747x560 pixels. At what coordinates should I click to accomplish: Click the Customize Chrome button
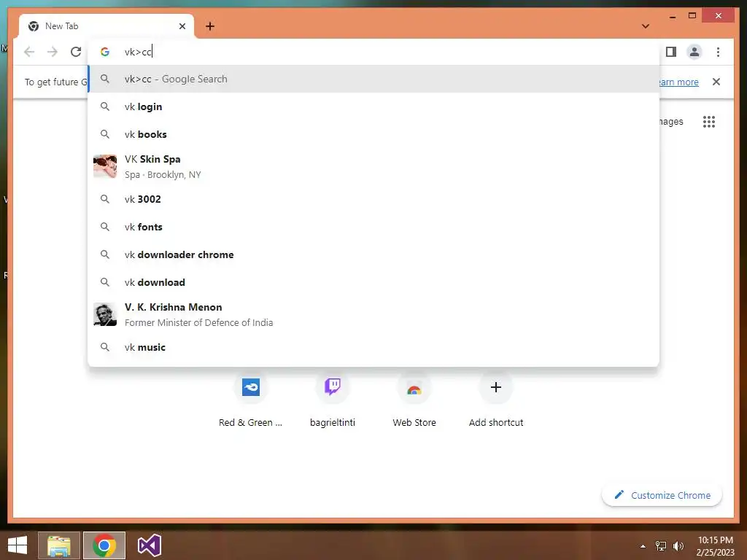click(662, 495)
